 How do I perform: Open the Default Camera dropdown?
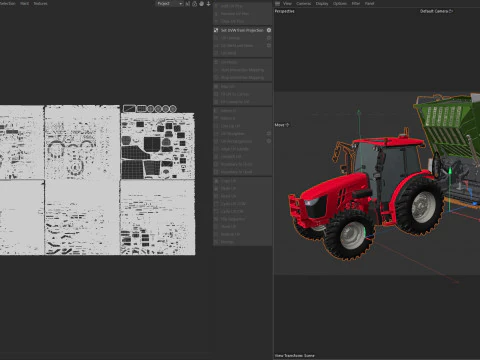[436, 11]
